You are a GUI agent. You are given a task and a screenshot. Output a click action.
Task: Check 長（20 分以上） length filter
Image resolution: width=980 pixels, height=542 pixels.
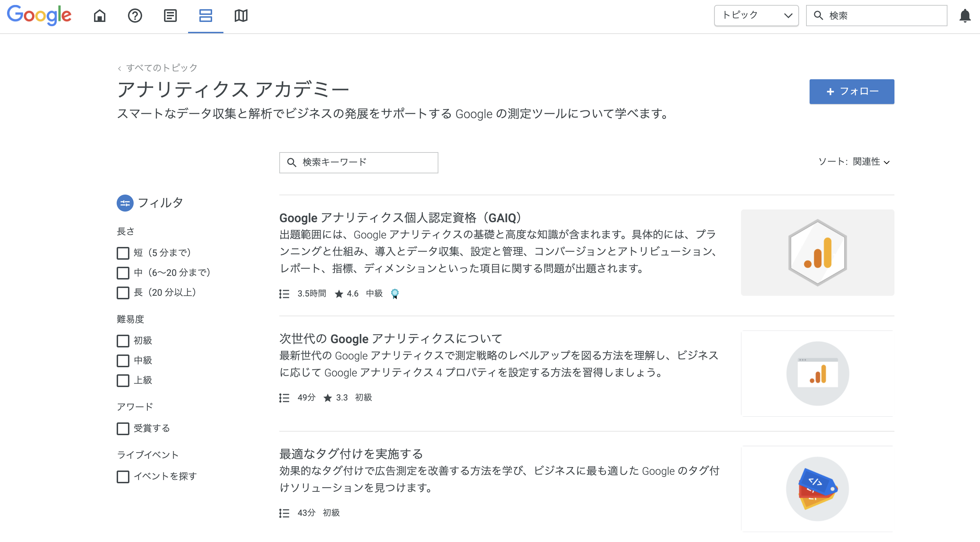123,293
